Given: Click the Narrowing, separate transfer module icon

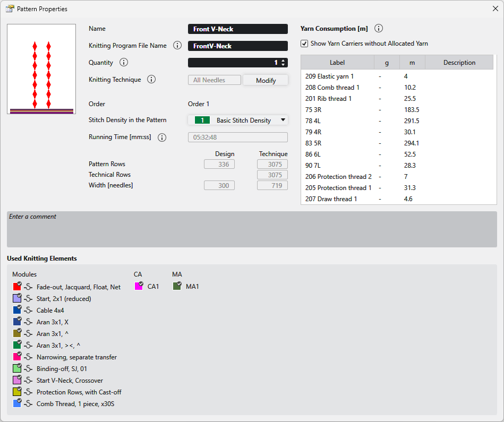Looking at the screenshot, I should click(x=18, y=357).
